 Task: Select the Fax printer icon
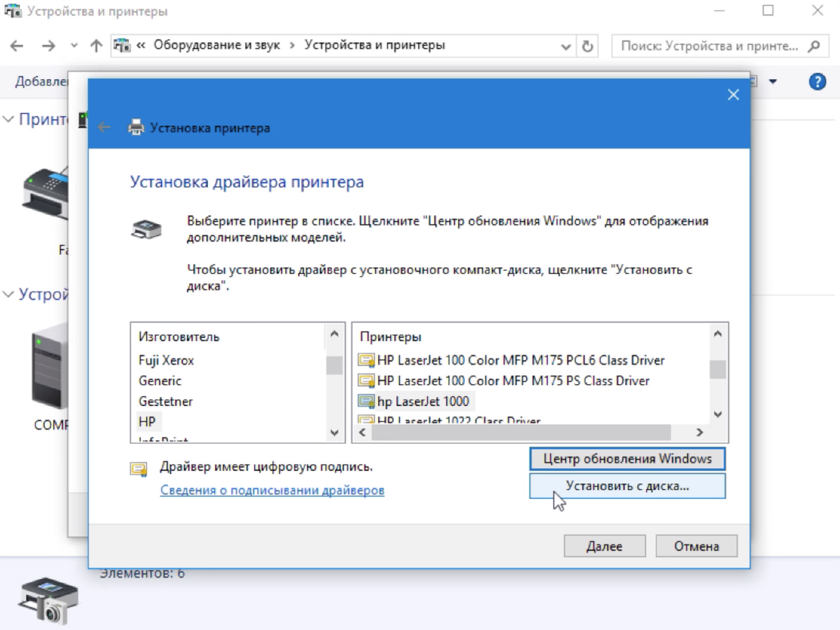pyautogui.click(x=46, y=192)
